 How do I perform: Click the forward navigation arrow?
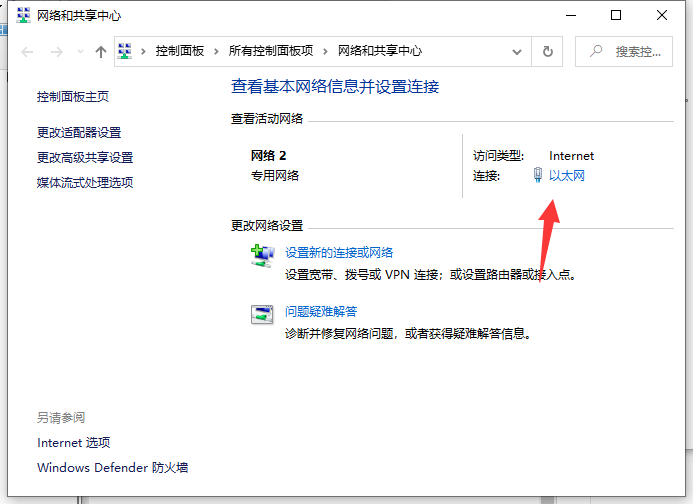[57, 52]
